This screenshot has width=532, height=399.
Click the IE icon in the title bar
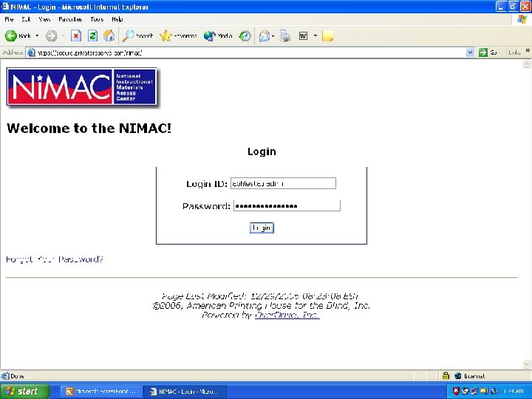4,7
